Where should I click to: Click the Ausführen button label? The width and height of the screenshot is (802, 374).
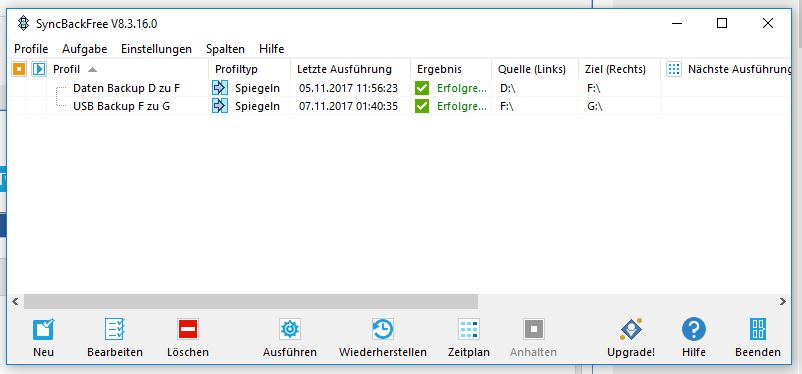click(290, 352)
